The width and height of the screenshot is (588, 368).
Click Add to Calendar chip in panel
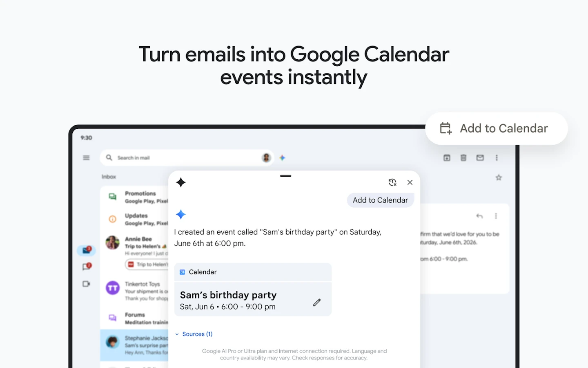[x=381, y=200]
